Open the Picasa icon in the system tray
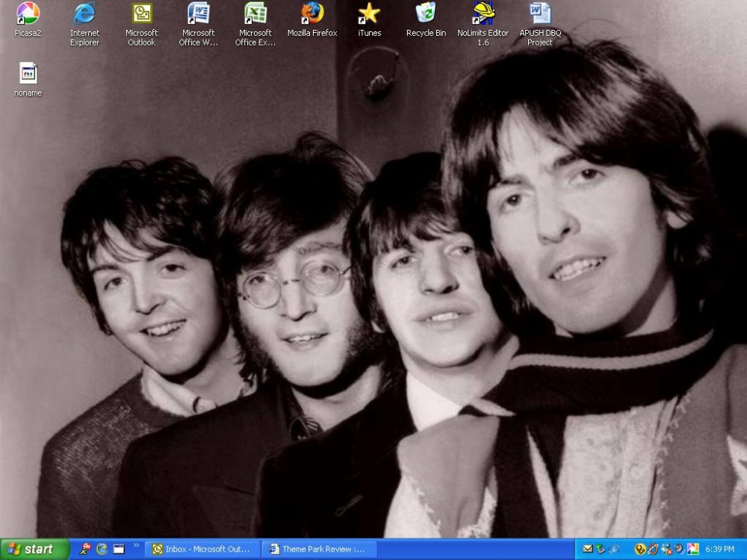The height and width of the screenshot is (560, 747). (692, 550)
